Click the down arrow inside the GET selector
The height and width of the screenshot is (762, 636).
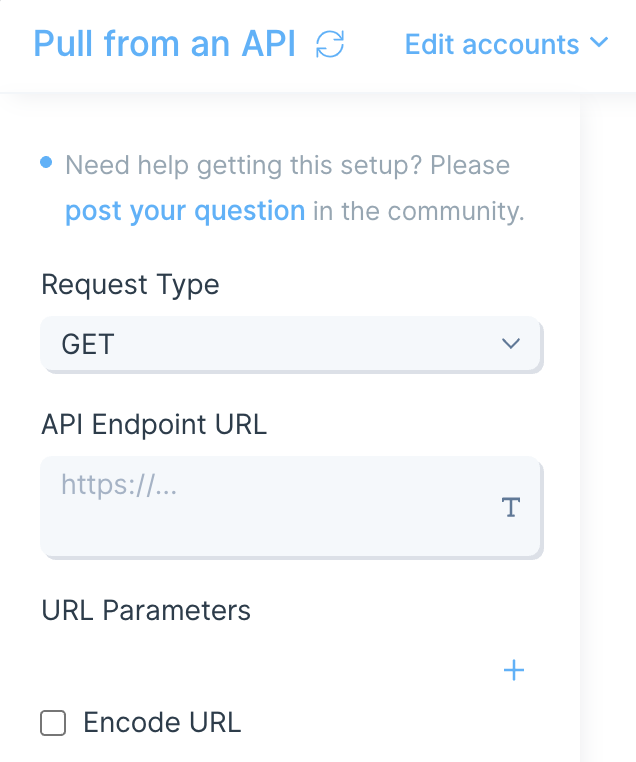[511, 344]
